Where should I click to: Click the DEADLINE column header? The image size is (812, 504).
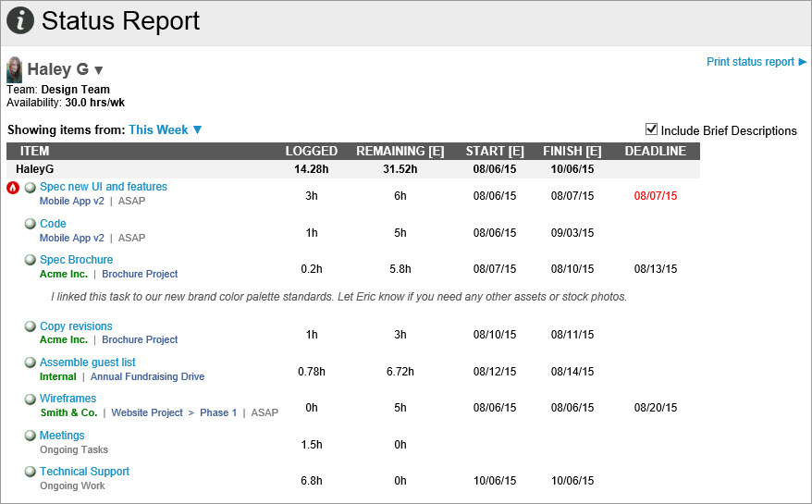pyautogui.click(x=655, y=151)
